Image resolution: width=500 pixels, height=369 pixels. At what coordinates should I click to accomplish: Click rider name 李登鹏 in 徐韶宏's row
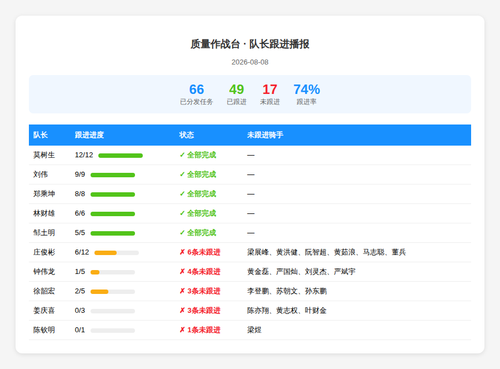(x=258, y=291)
